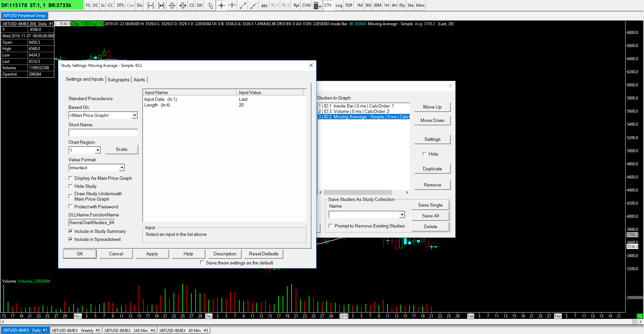Click the Save Single button
The image size is (644, 334).
[430, 205]
